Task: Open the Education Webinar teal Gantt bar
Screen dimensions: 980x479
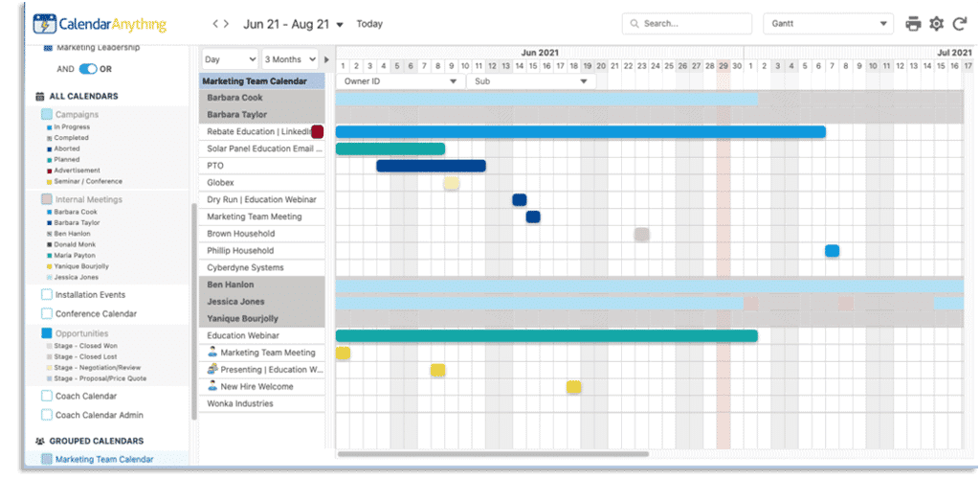Action: [546, 336]
